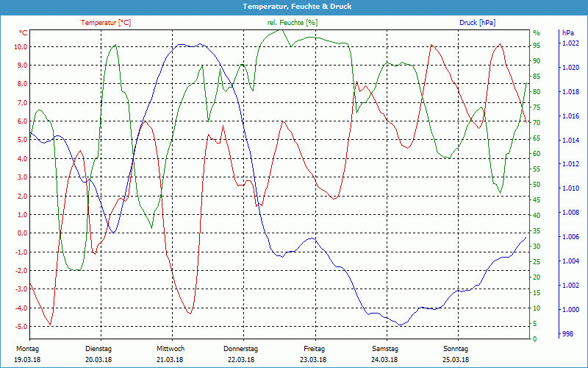Select the blue 'Druck [hPa]' legend label

(x=477, y=23)
